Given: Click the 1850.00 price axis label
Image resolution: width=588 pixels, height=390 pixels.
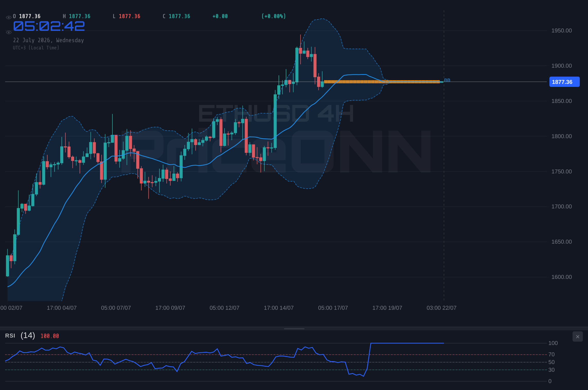Looking at the screenshot, I should (562, 101).
